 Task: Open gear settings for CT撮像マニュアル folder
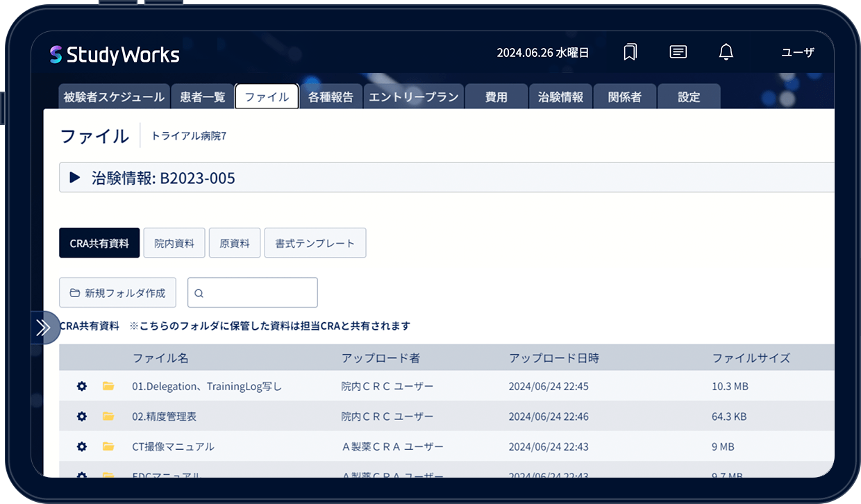click(82, 446)
